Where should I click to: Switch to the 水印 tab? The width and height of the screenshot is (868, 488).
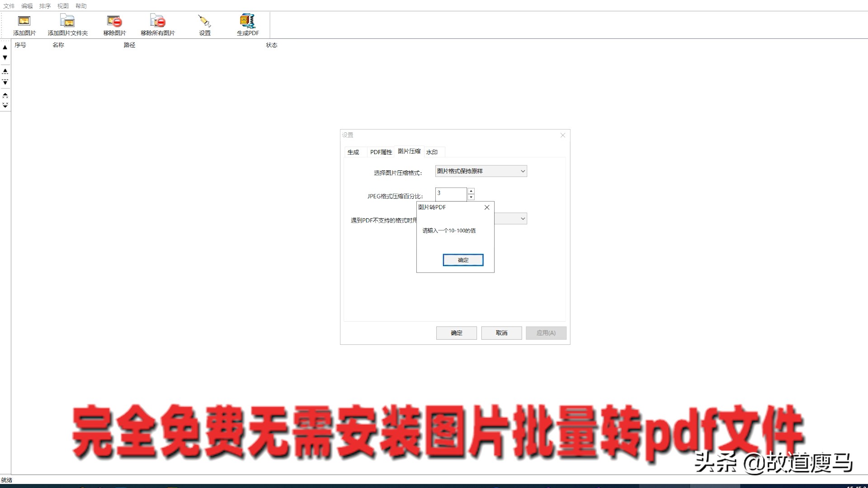coord(432,151)
